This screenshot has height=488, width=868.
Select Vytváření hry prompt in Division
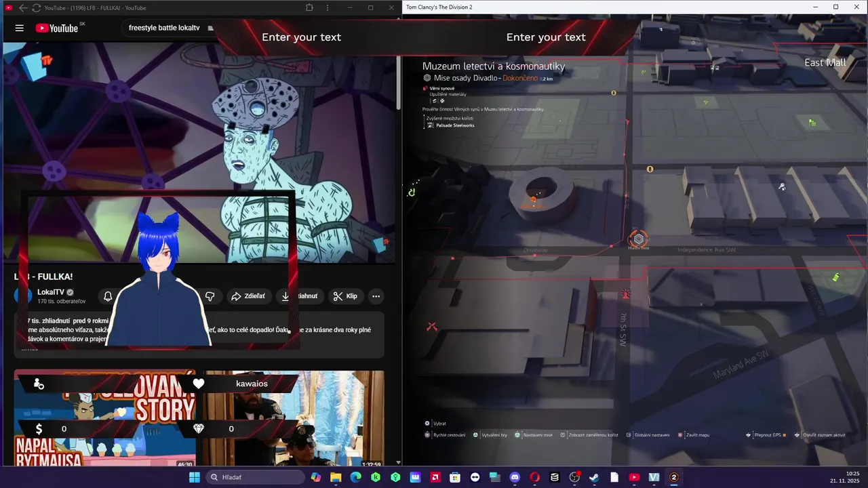click(x=490, y=434)
